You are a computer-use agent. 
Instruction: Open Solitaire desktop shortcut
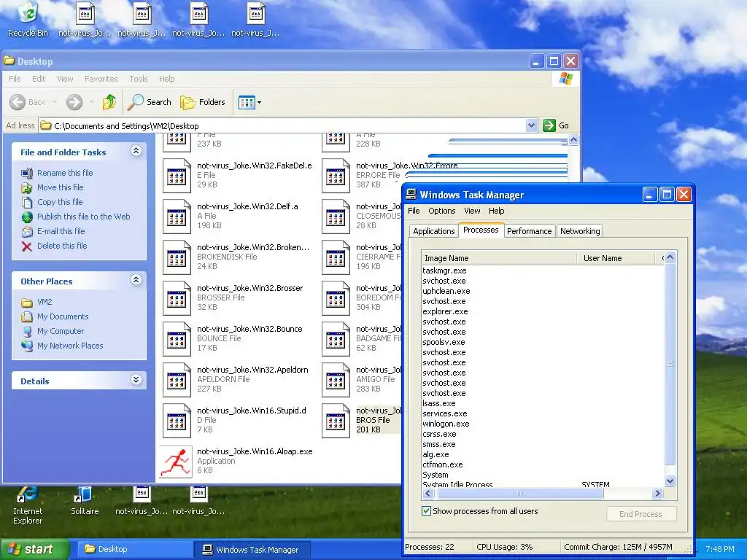[x=85, y=501]
